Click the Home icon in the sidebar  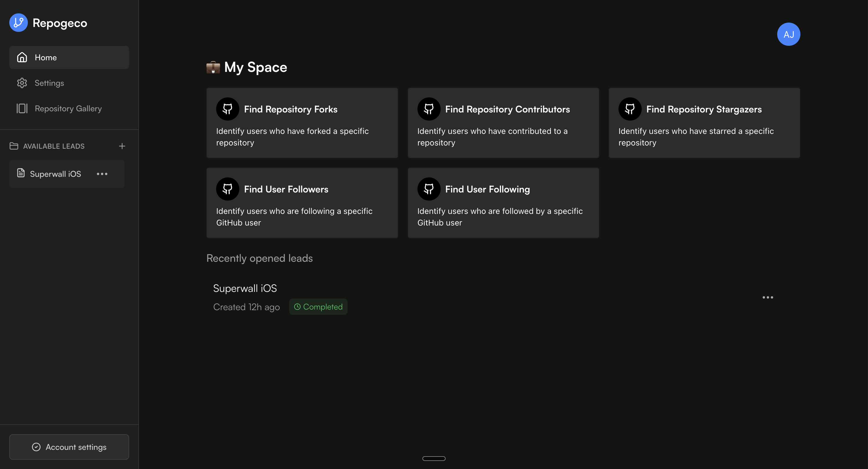[22, 57]
